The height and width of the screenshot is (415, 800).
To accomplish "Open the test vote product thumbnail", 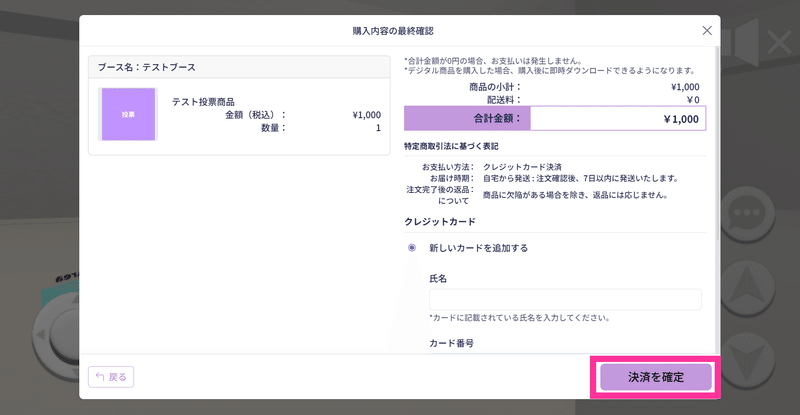I will pyautogui.click(x=128, y=114).
